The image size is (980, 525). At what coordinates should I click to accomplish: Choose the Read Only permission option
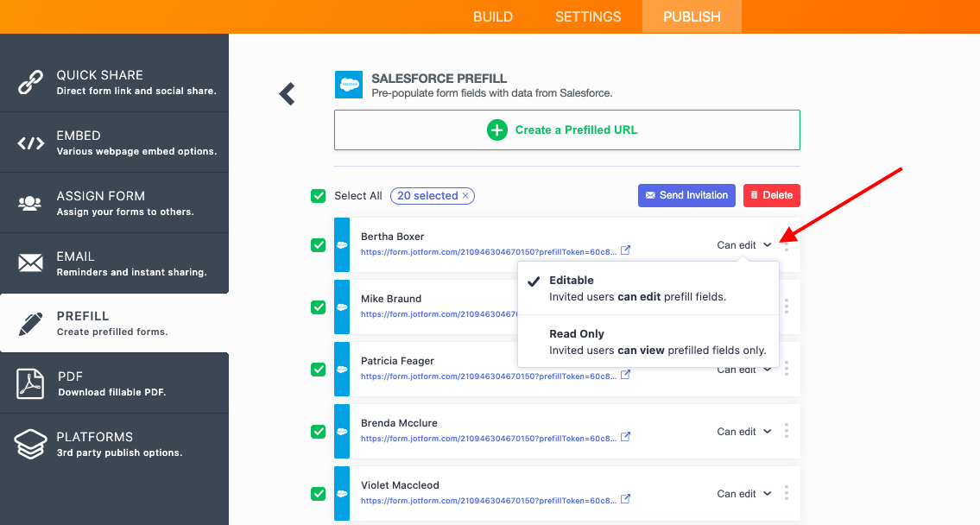click(648, 341)
